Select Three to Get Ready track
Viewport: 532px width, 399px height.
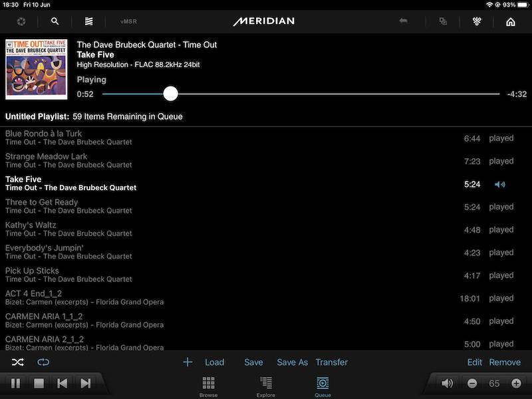[x=266, y=206]
